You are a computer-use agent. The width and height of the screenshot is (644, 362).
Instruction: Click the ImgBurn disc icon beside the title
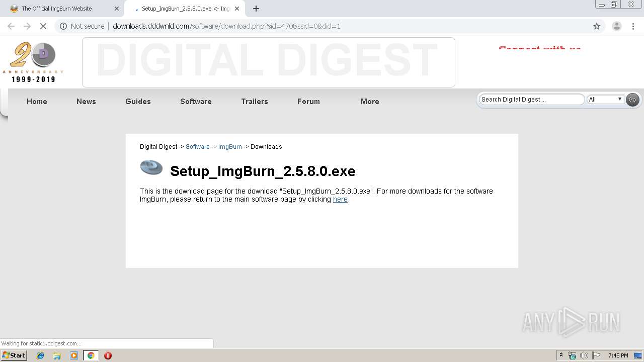151,167
